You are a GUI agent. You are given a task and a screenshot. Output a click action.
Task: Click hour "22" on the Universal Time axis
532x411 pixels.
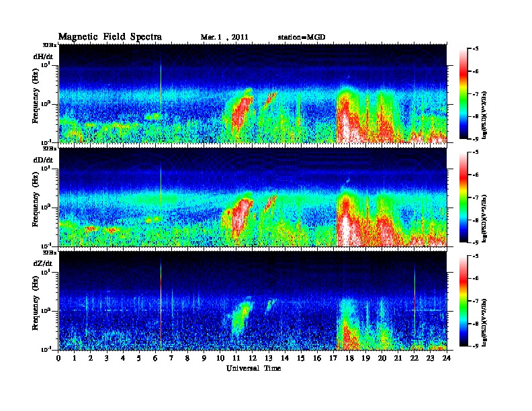coord(414,358)
